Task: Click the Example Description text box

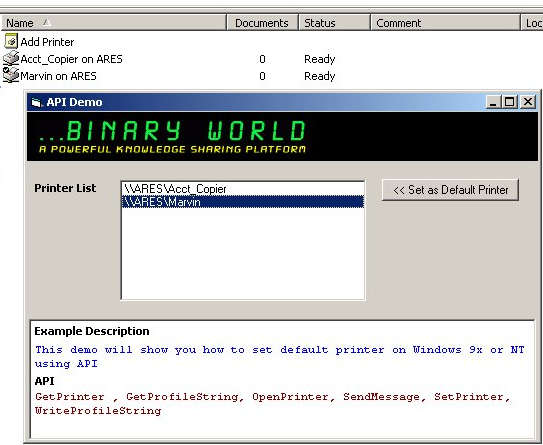Action: (282, 379)
